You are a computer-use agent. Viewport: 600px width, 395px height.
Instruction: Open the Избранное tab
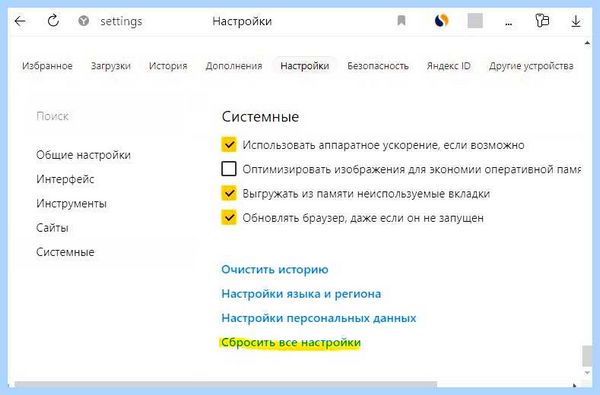(47, 66)
